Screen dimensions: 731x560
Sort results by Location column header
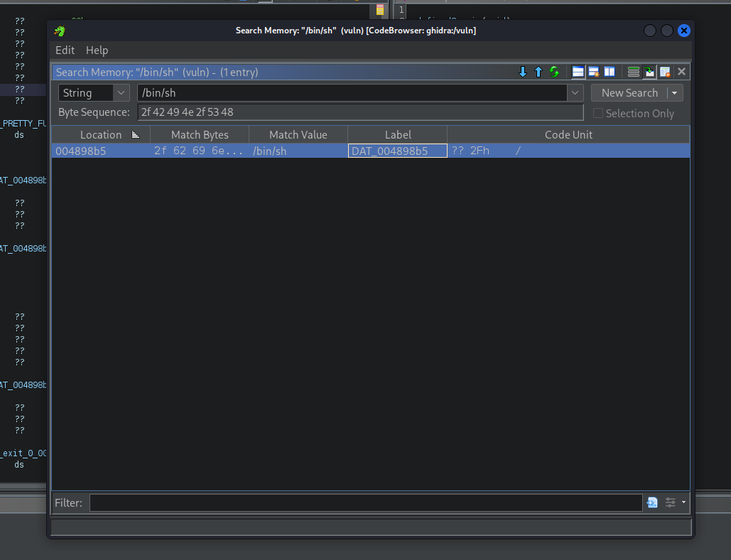pos(101,134)
